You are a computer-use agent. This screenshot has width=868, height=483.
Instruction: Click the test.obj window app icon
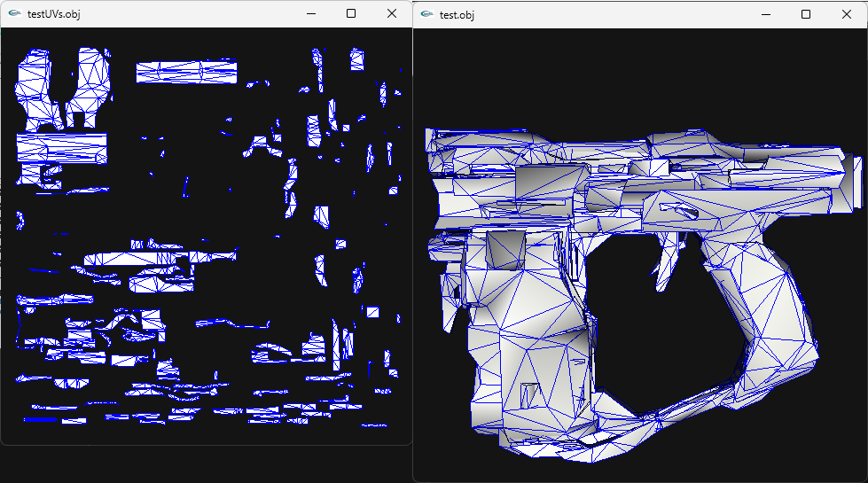427,14
